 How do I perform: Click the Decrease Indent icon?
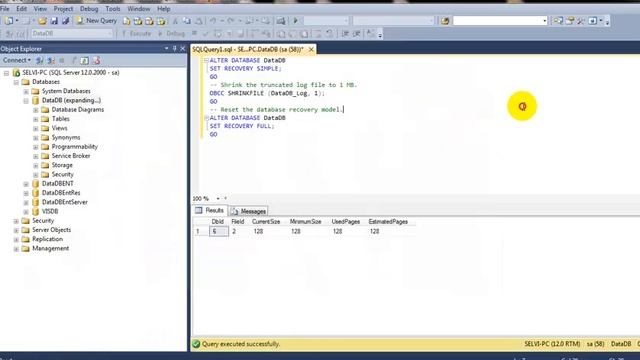pos(345,33)
